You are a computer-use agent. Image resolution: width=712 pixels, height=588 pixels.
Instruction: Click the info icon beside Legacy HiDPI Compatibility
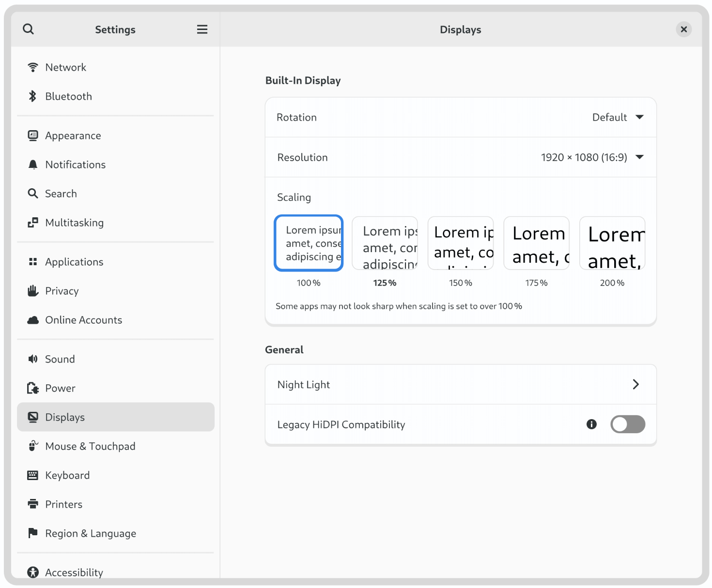click(x=591, y=424)
